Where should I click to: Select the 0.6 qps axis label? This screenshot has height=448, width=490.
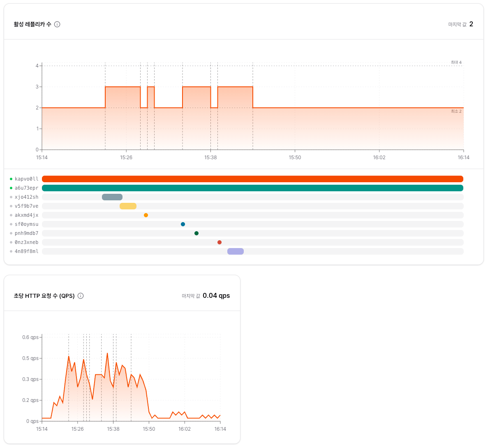pyautogui.click(x=30, y=337)
